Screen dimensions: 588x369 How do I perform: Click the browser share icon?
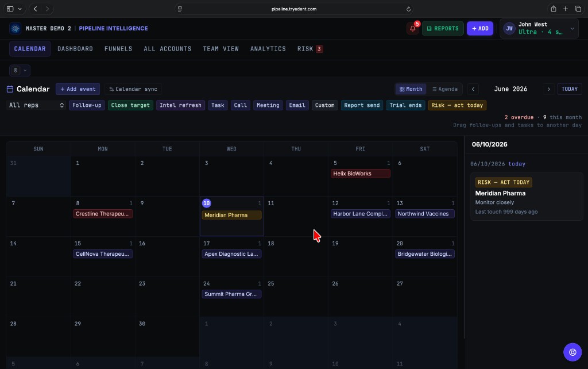pyautogui.click(x=553, y=9)
